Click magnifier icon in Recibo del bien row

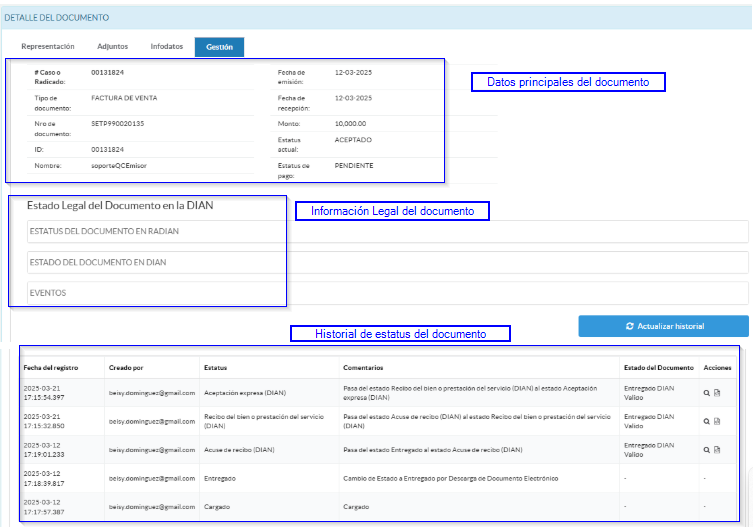[707, 421]
